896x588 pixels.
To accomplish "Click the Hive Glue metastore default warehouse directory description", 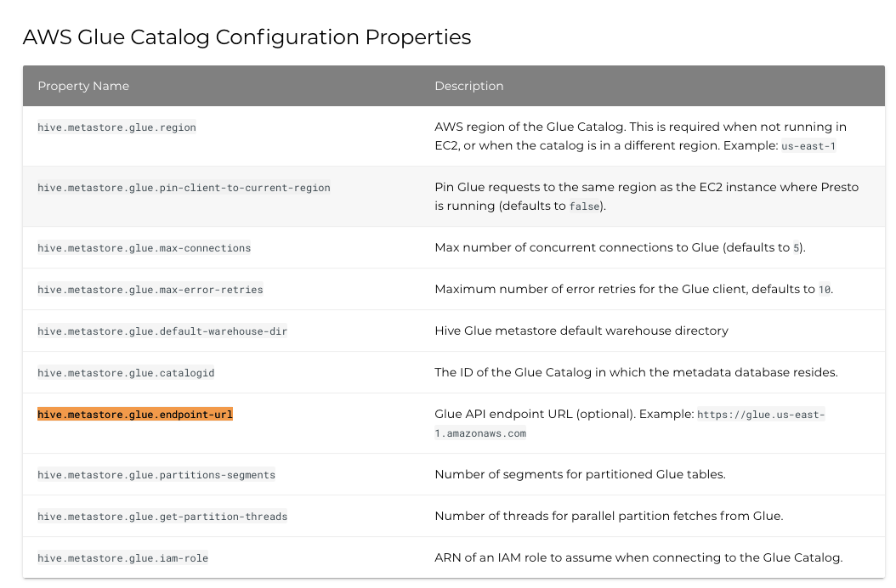I will (581, 331).
